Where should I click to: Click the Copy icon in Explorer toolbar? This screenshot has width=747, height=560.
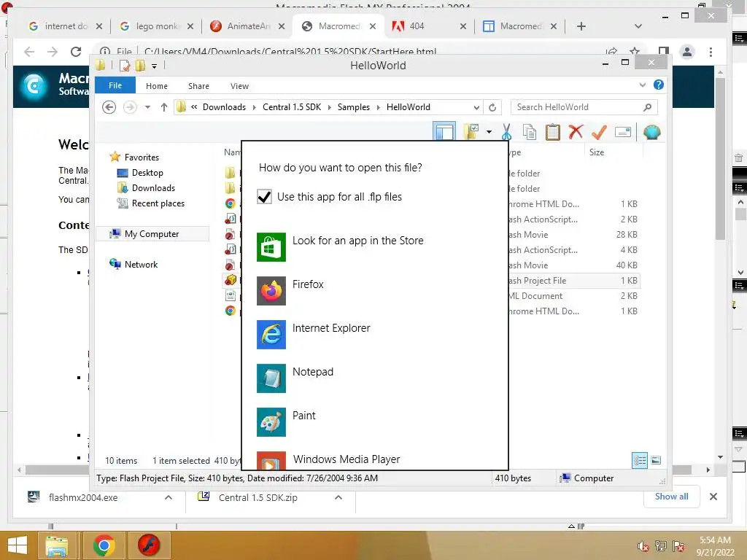pos(530,132)
